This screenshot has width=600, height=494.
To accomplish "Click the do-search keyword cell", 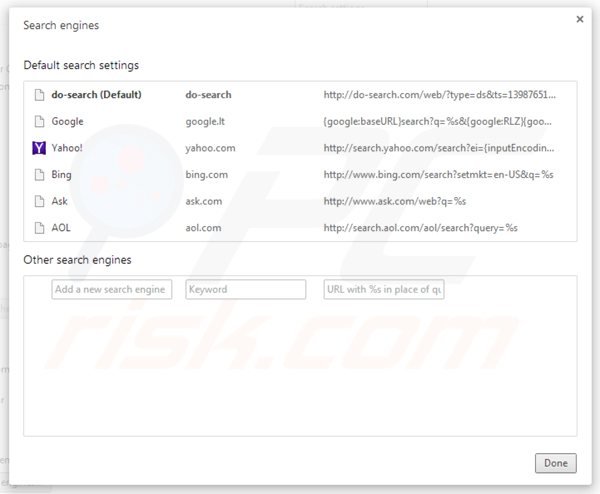I will click(208, 95).
